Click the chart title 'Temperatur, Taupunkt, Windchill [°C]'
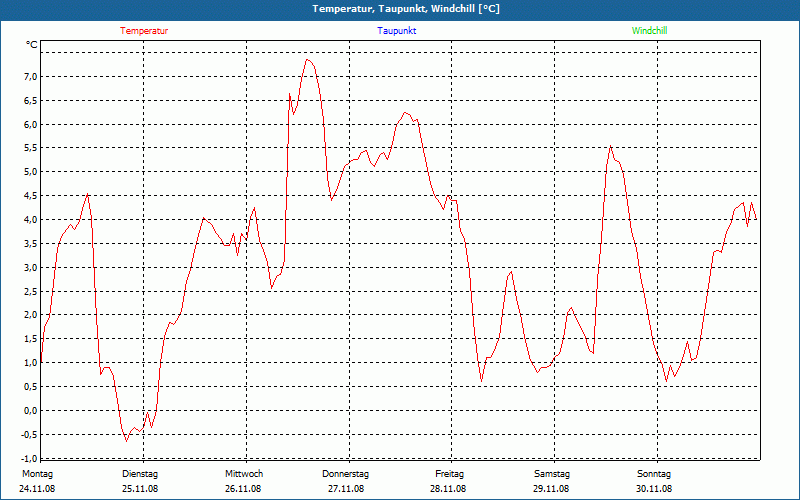Screen dimensions: 800x500 coord(406,9)
